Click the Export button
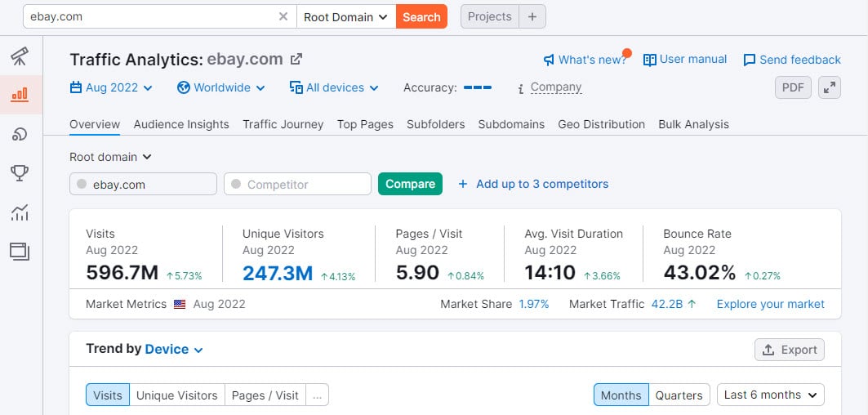Image resolution: width=868 pixels, height=415 pixels. click(x=789, y=350)
